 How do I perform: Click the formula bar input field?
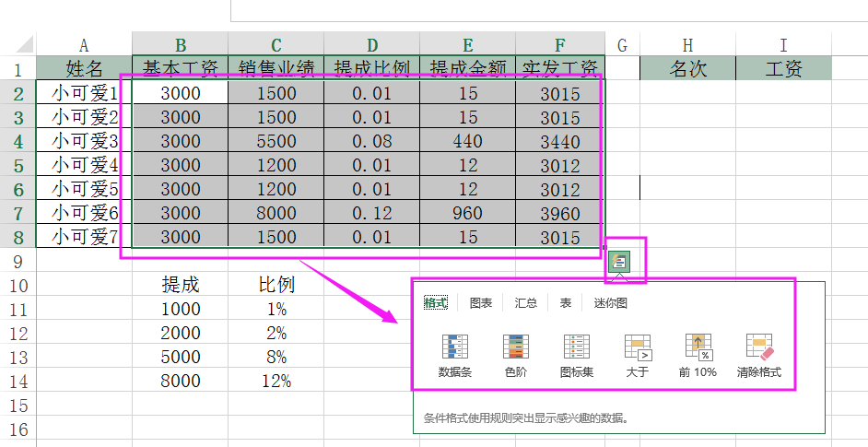(x=549, y=10)
